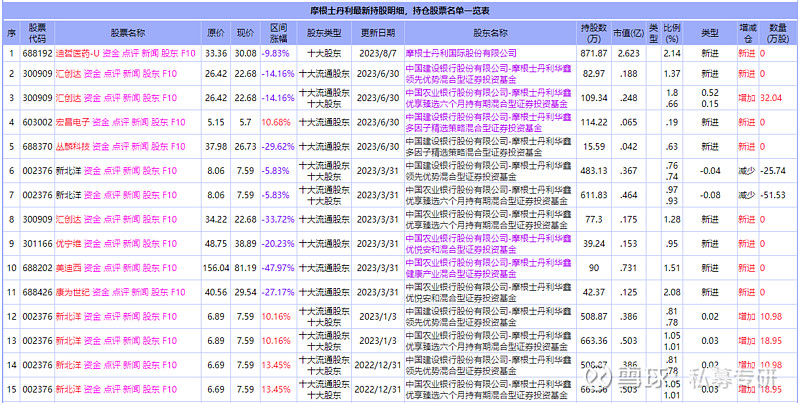Click the date 2023/8/7 cell

pyautogui.click(x=377, y=53)
